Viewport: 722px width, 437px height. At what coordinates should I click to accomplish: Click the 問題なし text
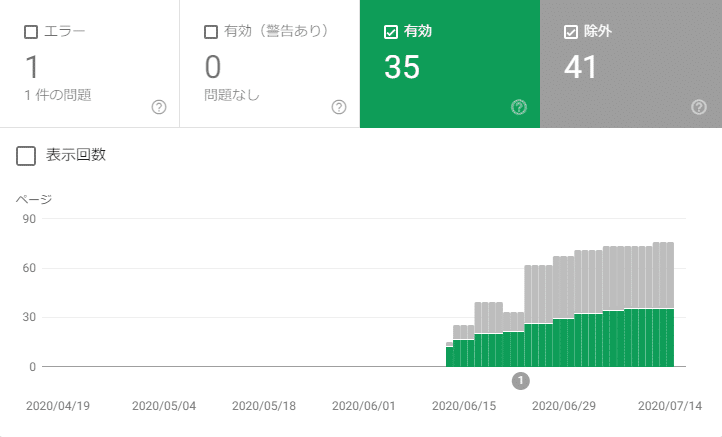(232, 95)
